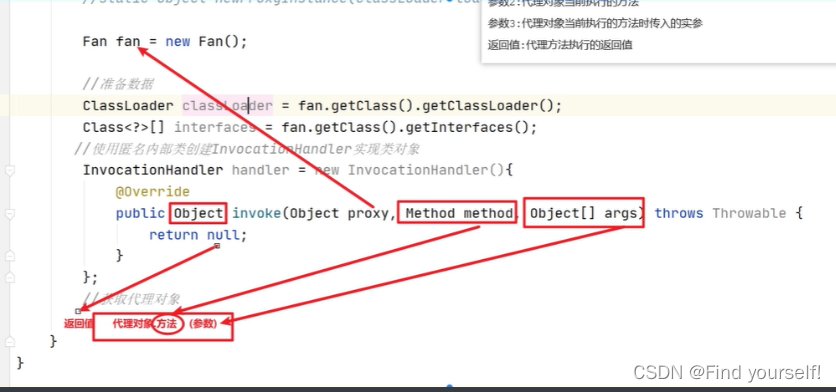
Task: Click the "throws" keyword
Action: tap(679, 214)
